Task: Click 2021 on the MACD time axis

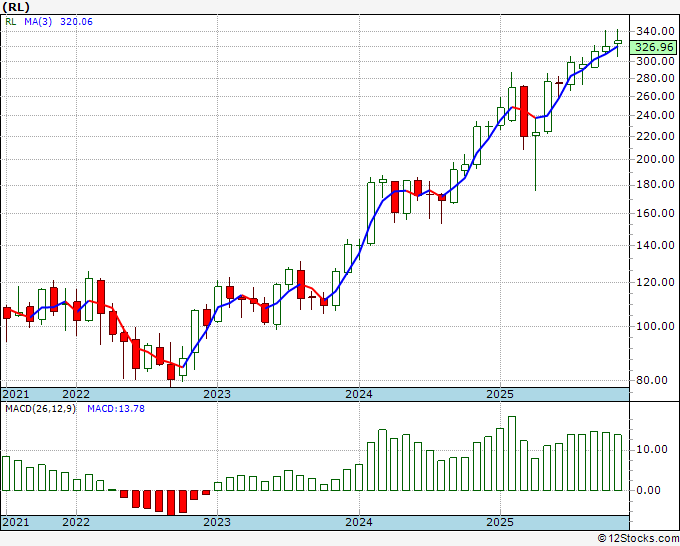Action: [x=16, y=522]
